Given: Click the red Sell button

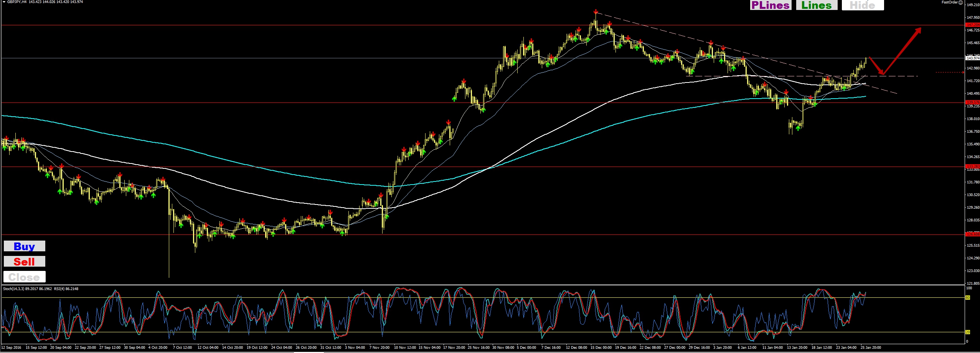Looking at the screenshot, I should point(25,261).
